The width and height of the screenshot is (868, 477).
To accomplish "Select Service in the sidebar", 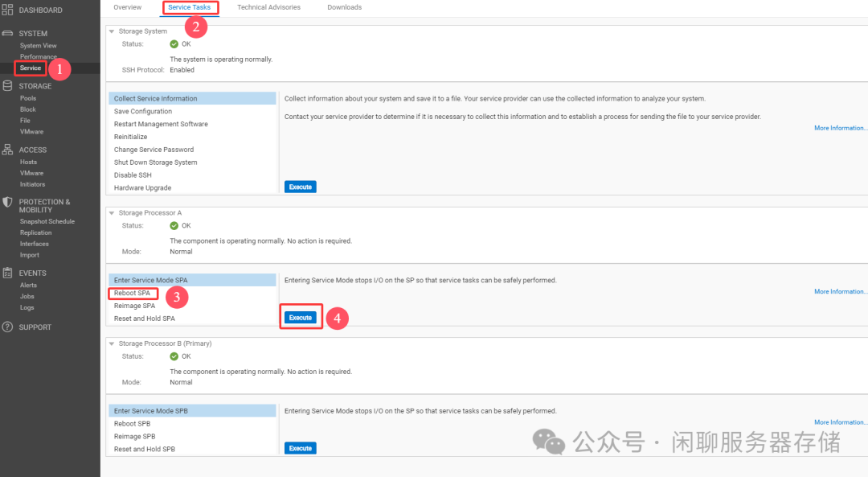I will click(31, 68).
